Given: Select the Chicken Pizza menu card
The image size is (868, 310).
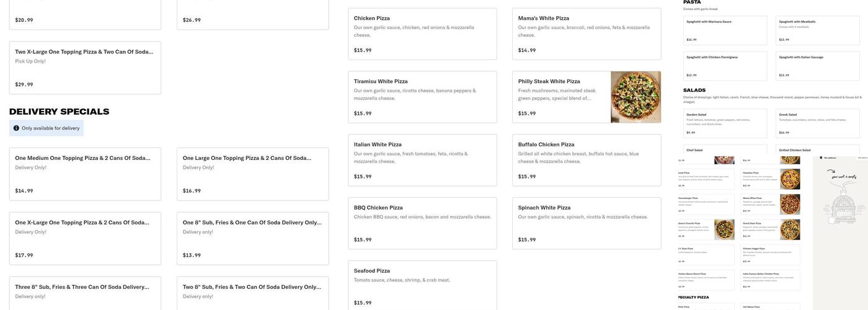Looking at the screenshot, I should click(422, 34).
